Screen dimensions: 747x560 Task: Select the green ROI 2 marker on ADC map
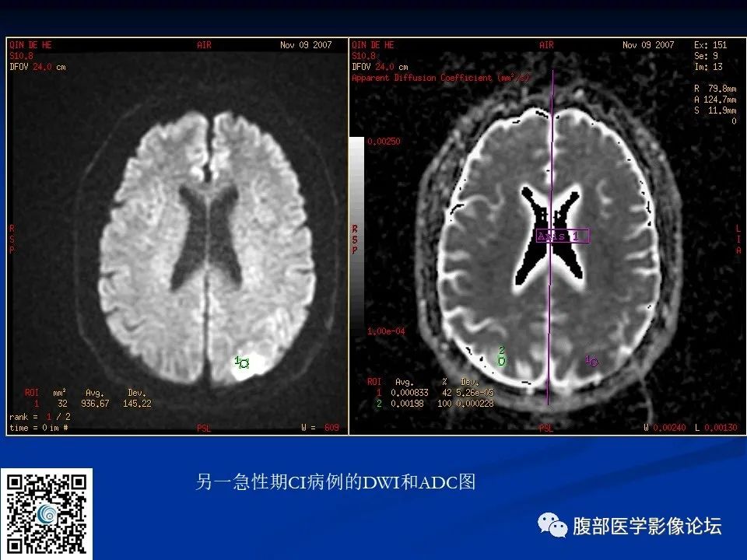(x=501, y=357)
